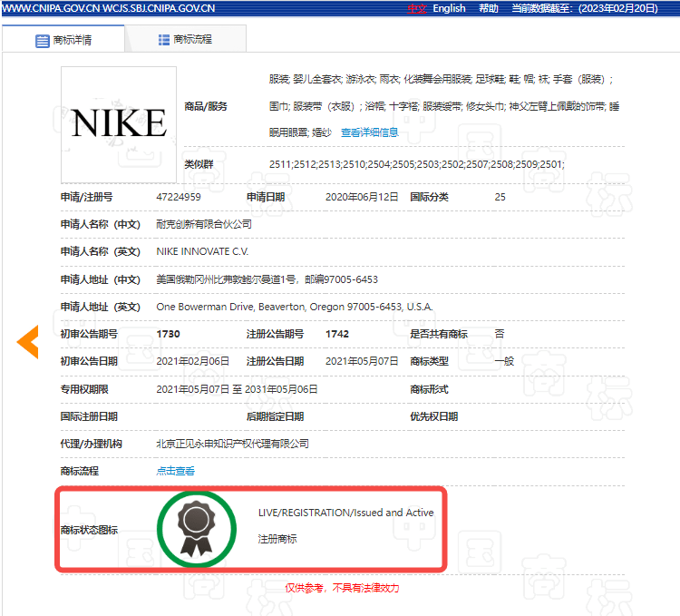Click the registration number 47224959
This screenshot has height=616, width=680.
point(179,197)
